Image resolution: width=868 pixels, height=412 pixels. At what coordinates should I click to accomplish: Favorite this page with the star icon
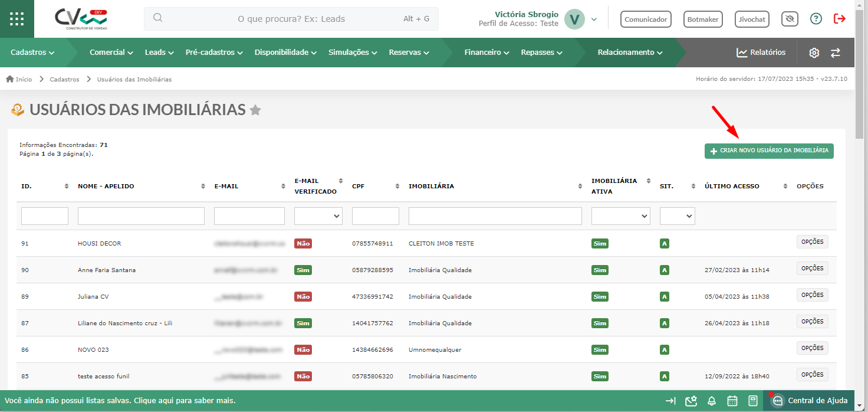[255, 110]
